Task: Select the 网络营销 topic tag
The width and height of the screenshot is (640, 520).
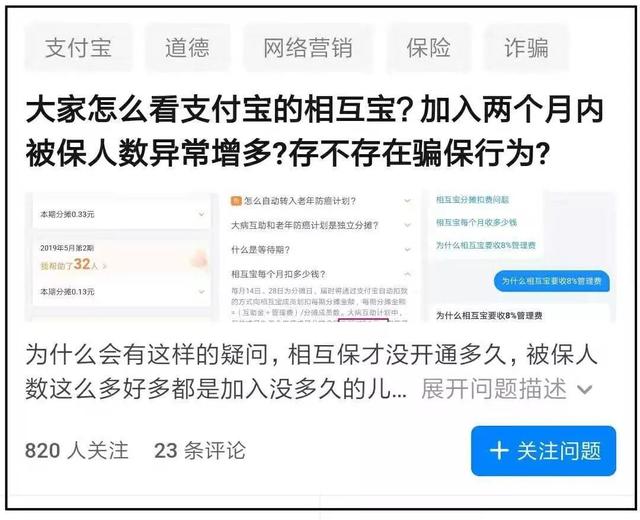Action: coord(308,48)
